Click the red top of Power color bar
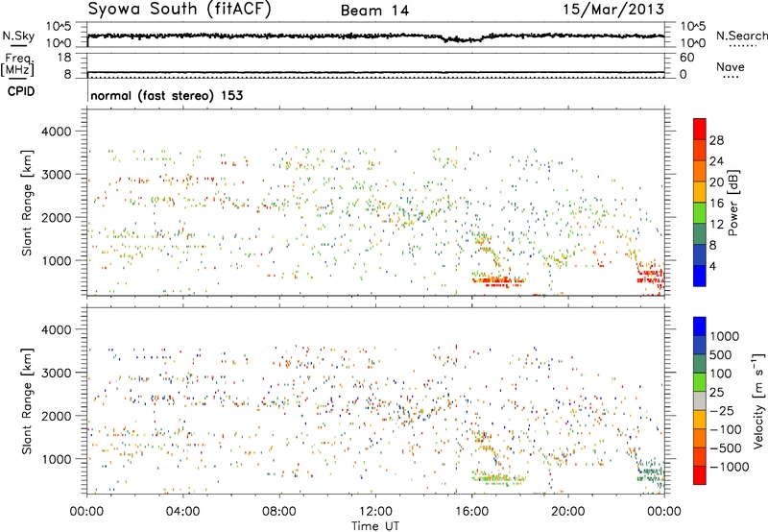 (x=700, y=129)
